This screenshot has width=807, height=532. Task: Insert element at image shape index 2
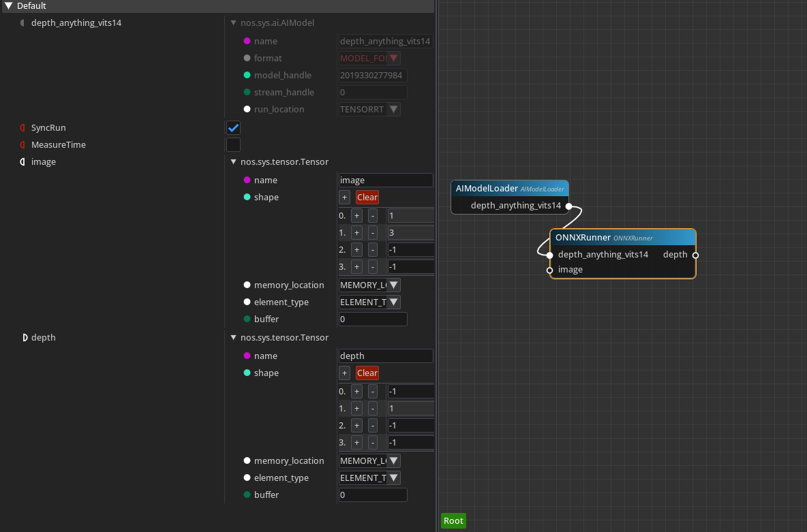click(356, 249)
